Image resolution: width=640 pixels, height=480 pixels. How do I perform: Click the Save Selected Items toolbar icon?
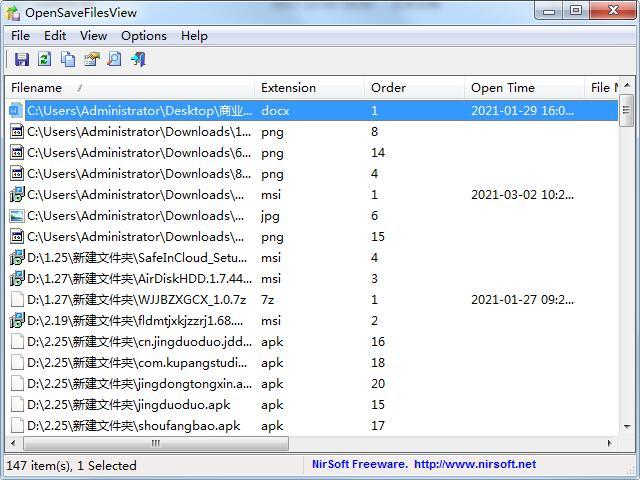pos(21,60)
